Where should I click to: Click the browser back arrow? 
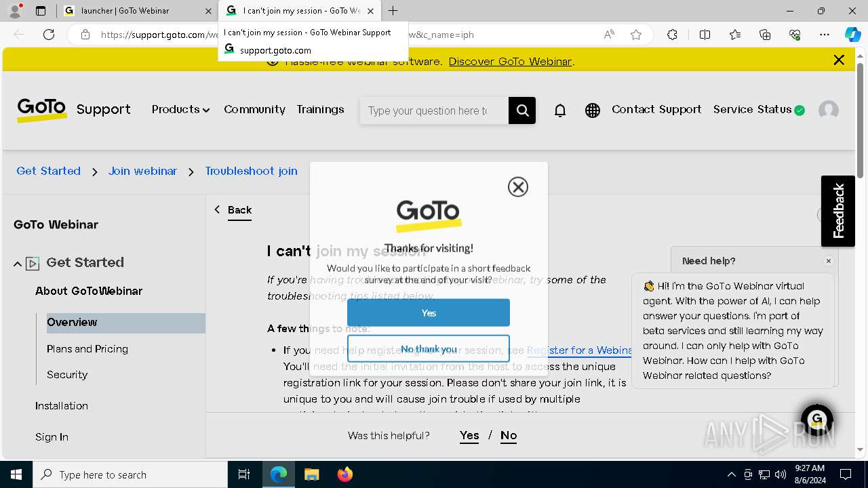tap(19, 35)
